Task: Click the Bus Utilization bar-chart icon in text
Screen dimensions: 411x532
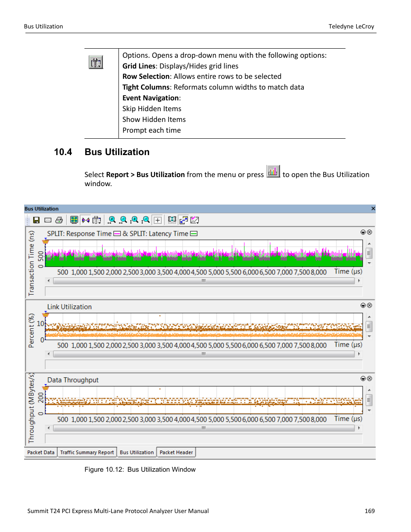Action: coord(273,171)
